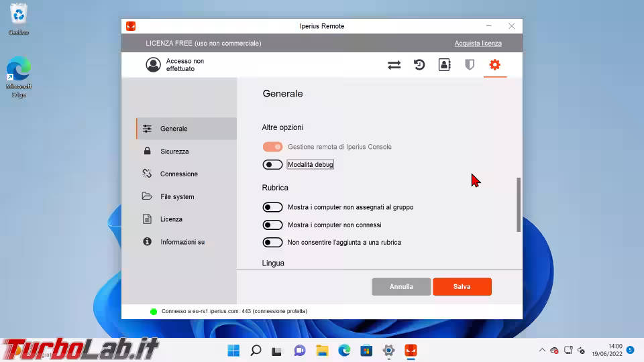This screenshot has height=362, width=644.
Task: Open the Windows Start menu
Action: [233, 351]
